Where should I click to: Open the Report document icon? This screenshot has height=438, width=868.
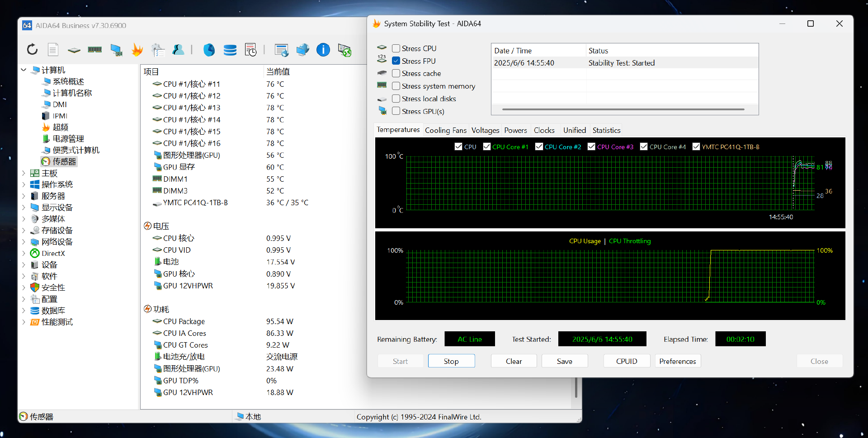point(53,50)
